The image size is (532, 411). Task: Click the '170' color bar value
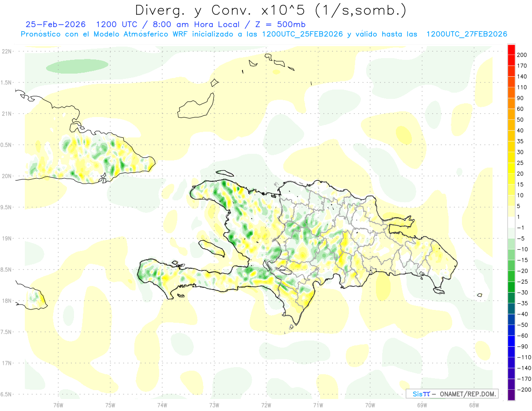522,66
